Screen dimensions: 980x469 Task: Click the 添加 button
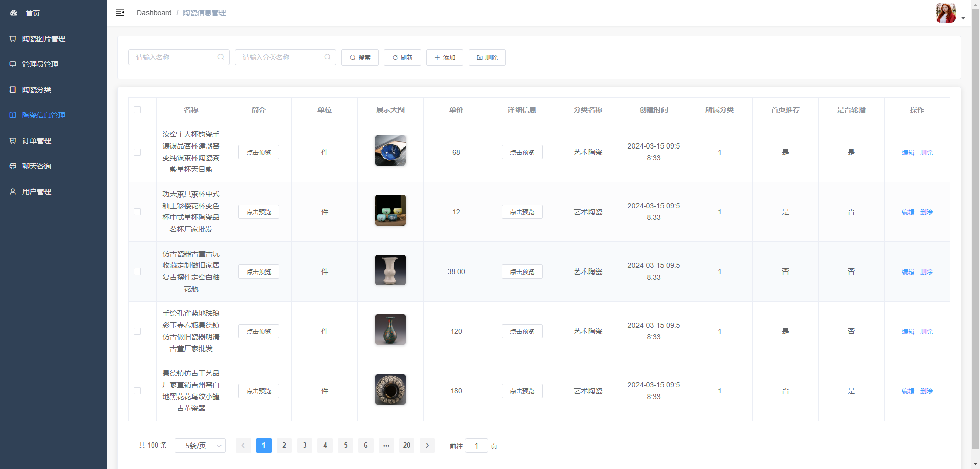coord(445,58)
